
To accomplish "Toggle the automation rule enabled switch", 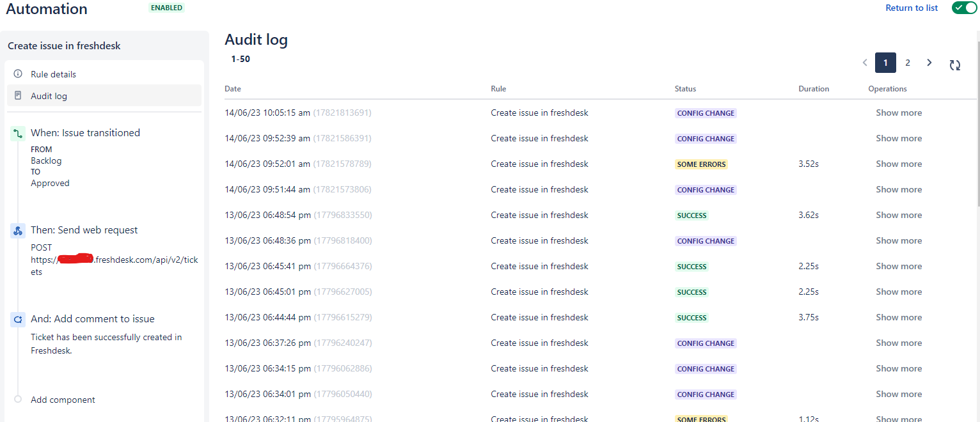I will [964, 8].
